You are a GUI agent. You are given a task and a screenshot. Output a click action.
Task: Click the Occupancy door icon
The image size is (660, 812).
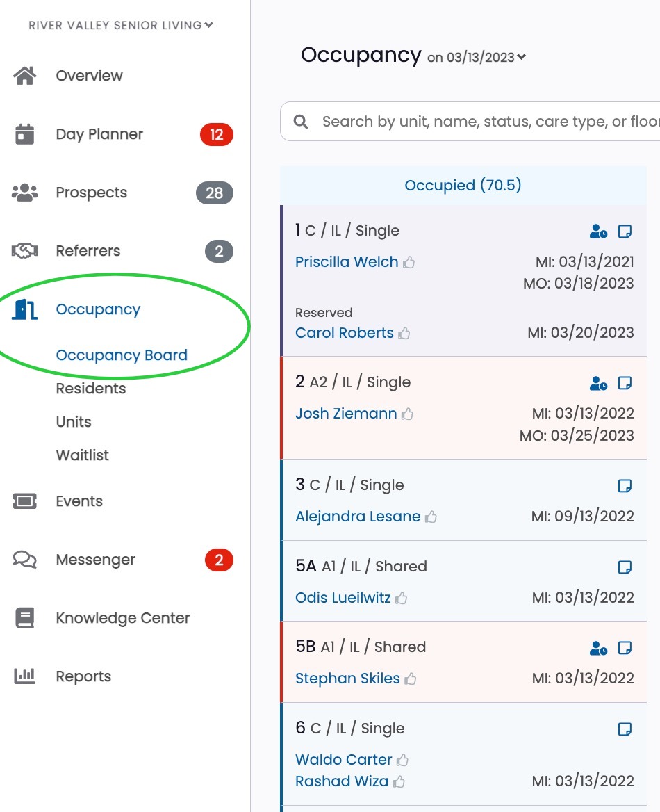click(25, 309)
